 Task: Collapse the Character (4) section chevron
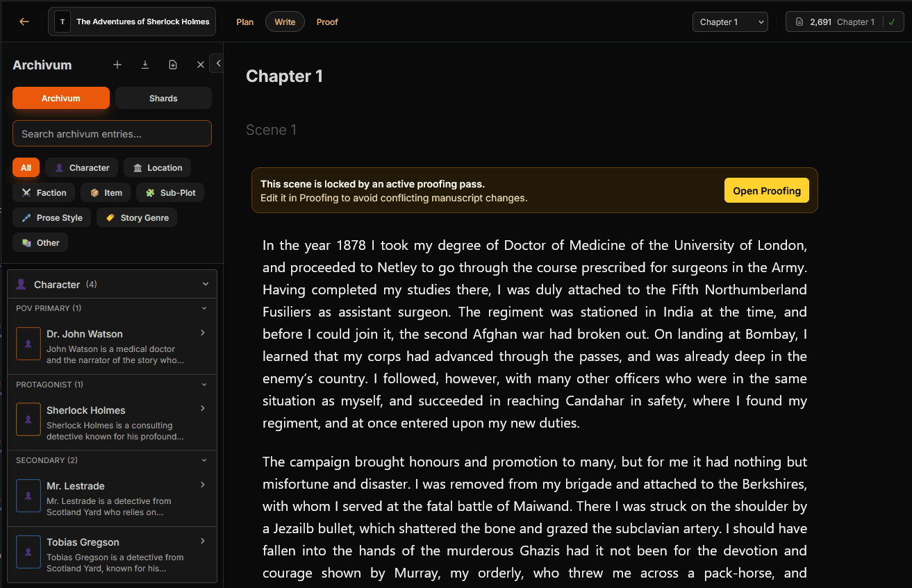[206, 284]
